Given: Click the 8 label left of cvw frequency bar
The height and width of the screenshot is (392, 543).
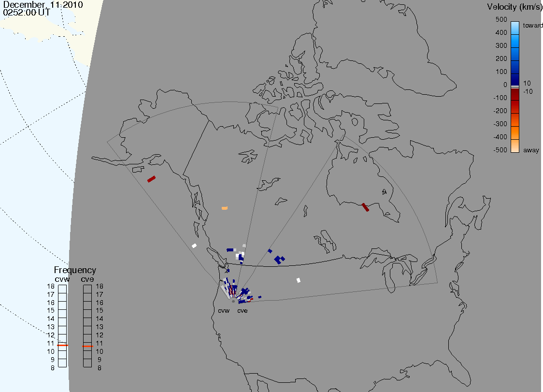Looking at the screenshot, I should 53,368.
